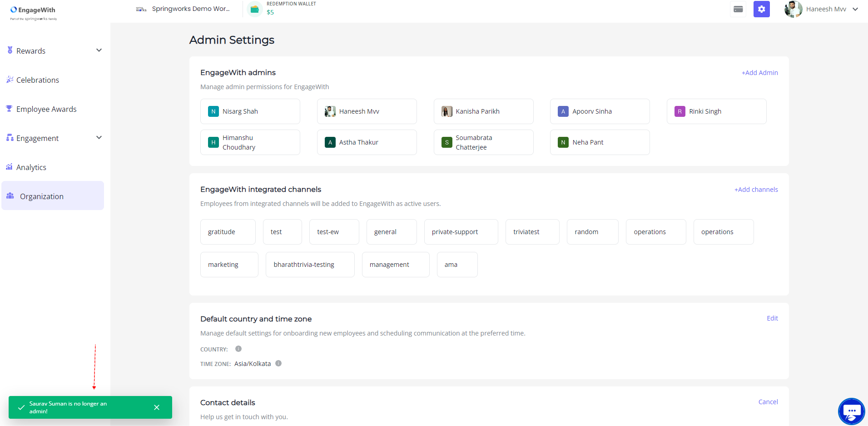Click Haneesh Mvv profile avatar in header

793,9
